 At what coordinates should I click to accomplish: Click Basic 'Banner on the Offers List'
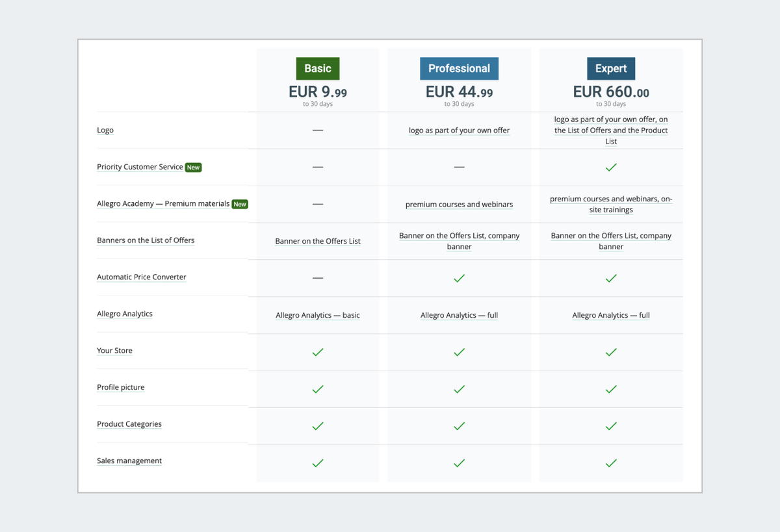click(318, 241)
